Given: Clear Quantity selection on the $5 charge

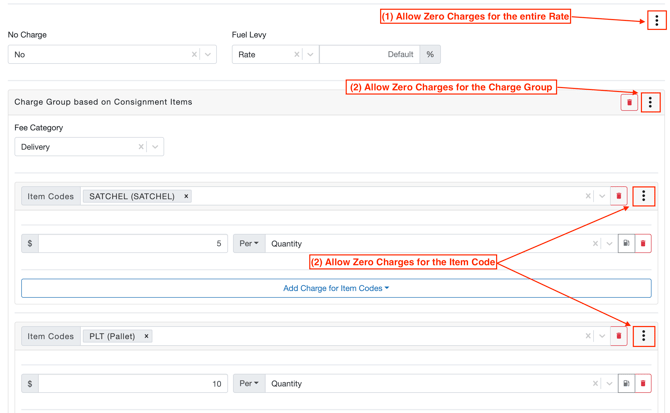Looking at the screenshot, I should pyautogui.click(x=595, y=243).
